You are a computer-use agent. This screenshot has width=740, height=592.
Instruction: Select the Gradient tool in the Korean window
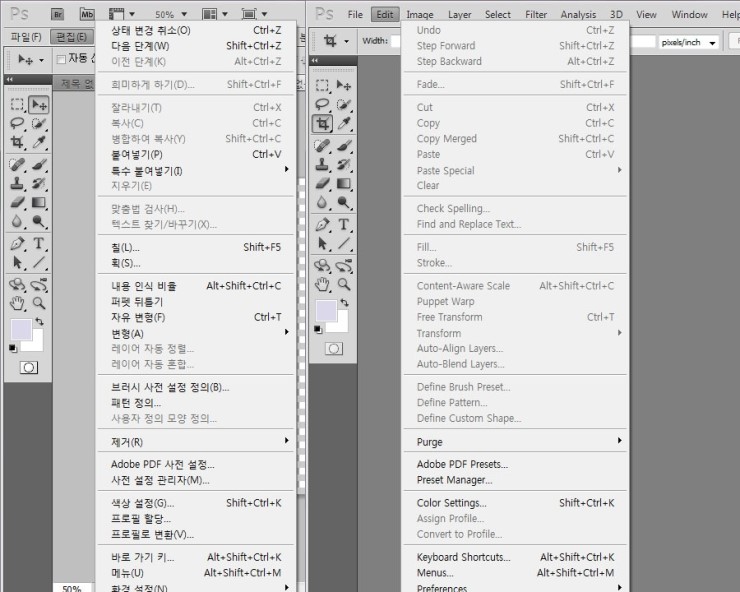[39, 203]
